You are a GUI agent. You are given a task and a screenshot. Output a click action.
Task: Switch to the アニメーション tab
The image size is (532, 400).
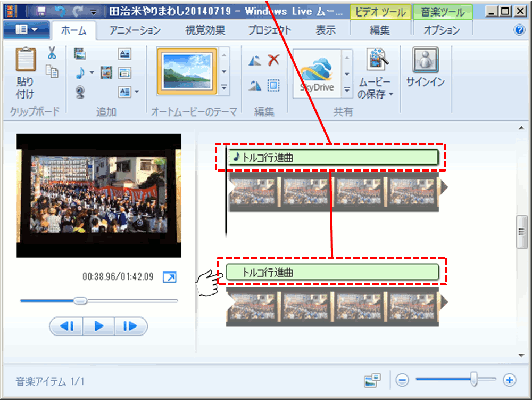pyautogui.click(x=135, y=30)
